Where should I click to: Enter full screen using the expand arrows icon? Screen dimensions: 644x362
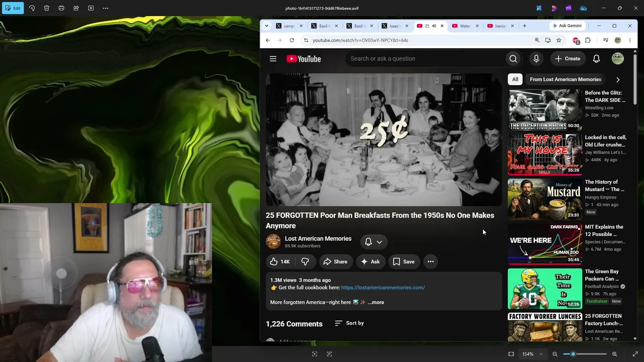click(635, 354)
